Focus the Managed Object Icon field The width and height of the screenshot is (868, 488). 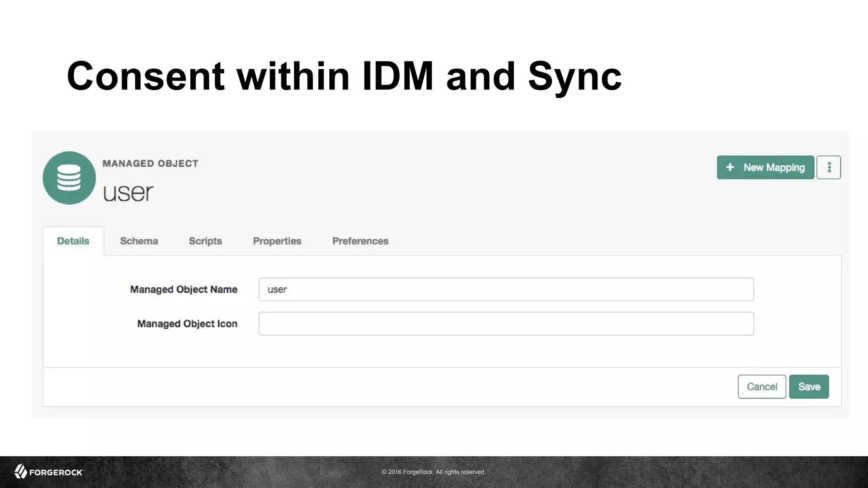pos(506,324)
